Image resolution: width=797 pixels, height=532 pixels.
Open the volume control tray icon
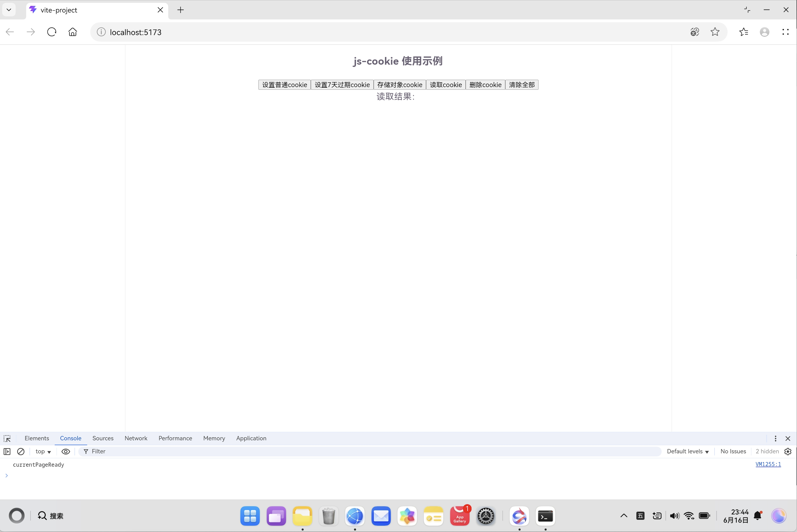coord(674,516)
